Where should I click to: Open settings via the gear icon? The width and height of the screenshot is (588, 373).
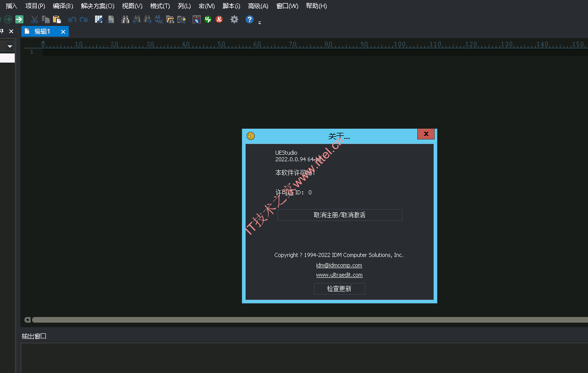pos(234,19)
